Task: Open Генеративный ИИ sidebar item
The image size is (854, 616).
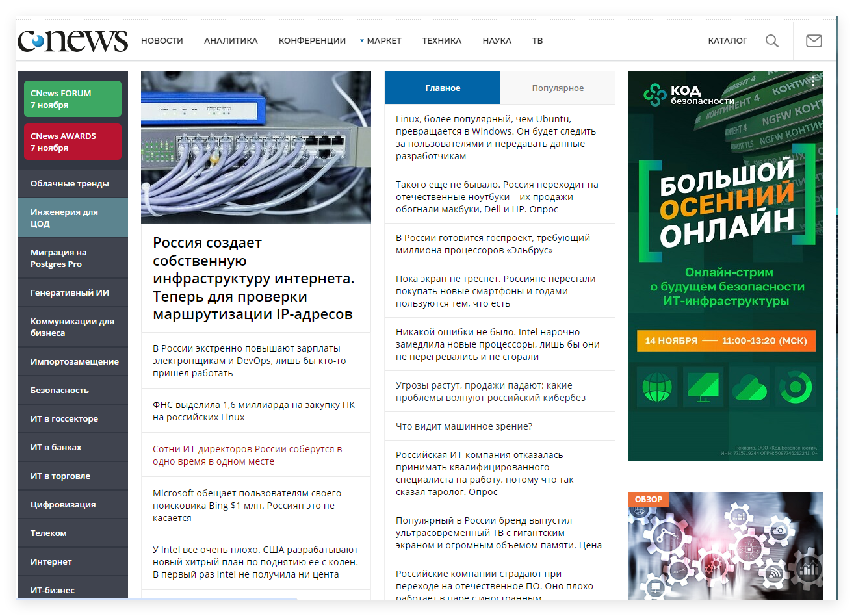Action: coord(73,293)
